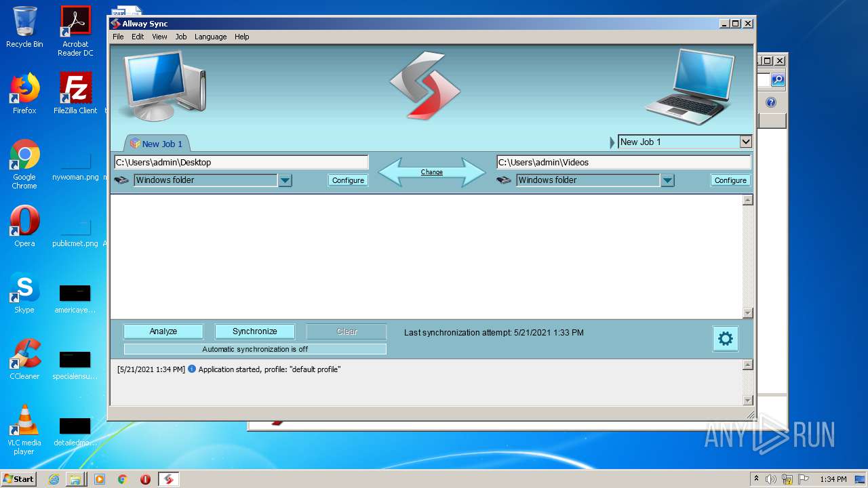Click the results pane scroll down arrow

(748, 313)
